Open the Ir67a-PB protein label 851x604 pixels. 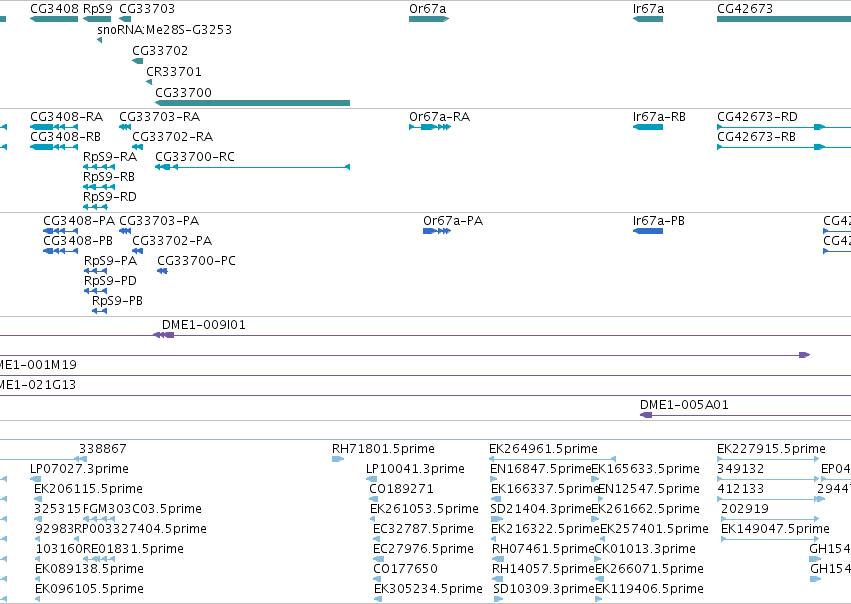(659, 221)
